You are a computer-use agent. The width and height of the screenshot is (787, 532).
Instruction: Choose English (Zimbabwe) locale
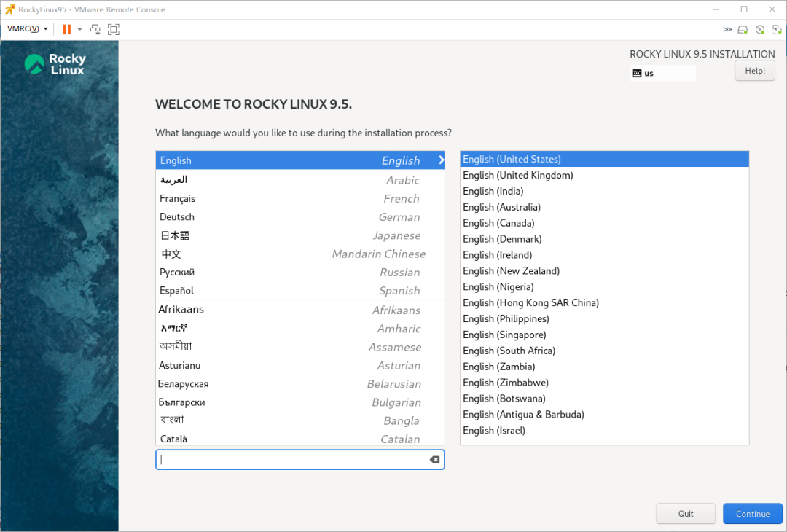point(604,383)
